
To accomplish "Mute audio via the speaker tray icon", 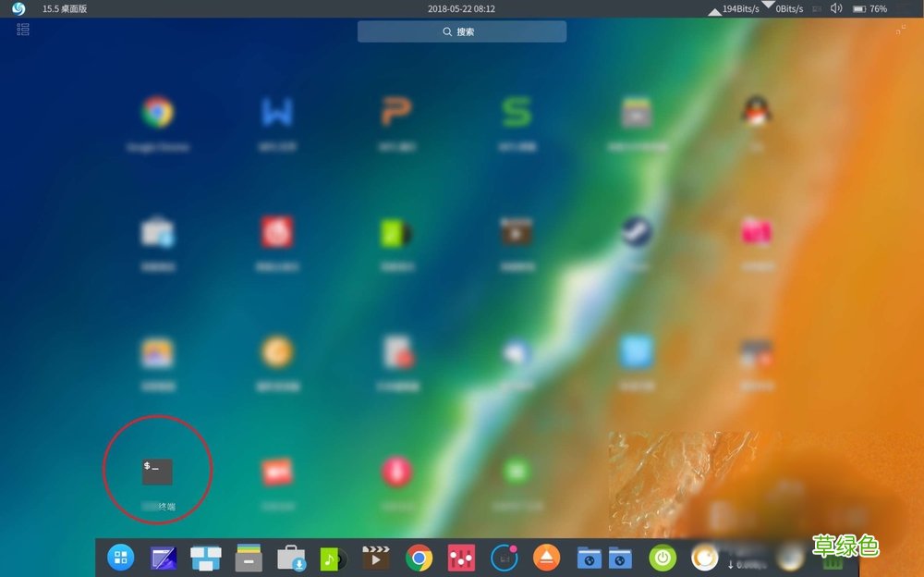I will 836,8.
